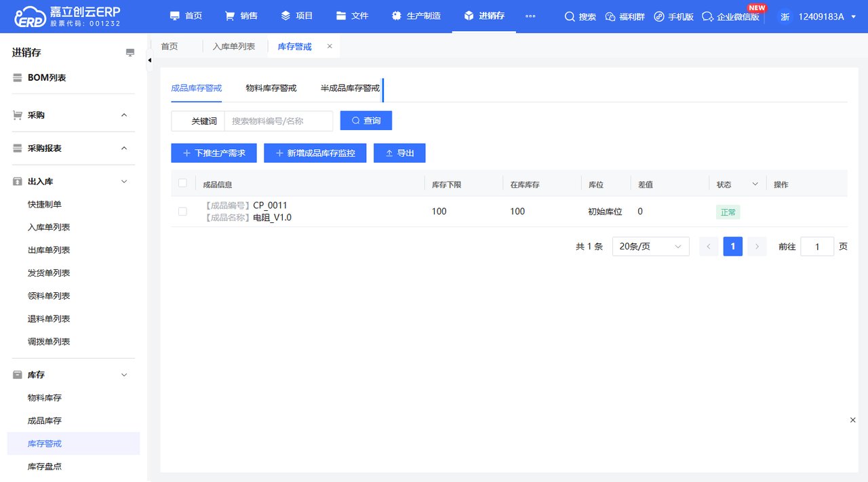Open the 福利群 WeChat icon
This screenshot has height=482, width=868.
click(x=610, y=16)
